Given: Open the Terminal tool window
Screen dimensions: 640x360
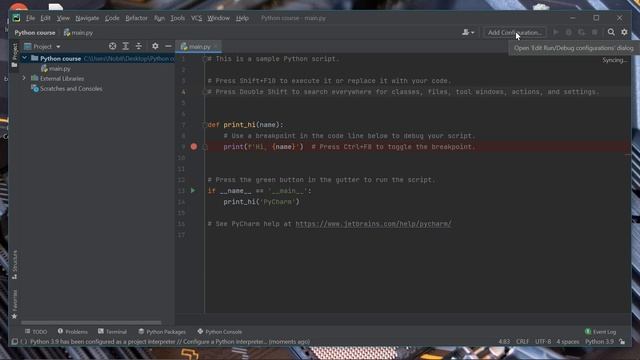Looking at the screenshot, I should [112, 332].
